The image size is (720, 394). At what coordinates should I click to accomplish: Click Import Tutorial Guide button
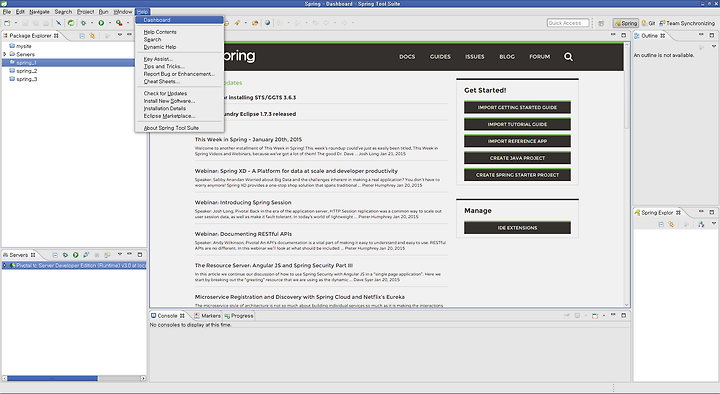[517, 124]
